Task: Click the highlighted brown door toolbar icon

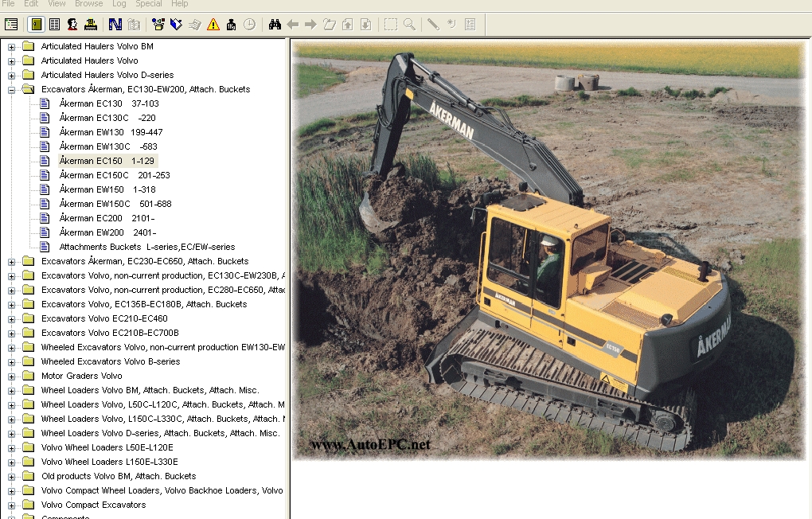Action: point(36,25)
